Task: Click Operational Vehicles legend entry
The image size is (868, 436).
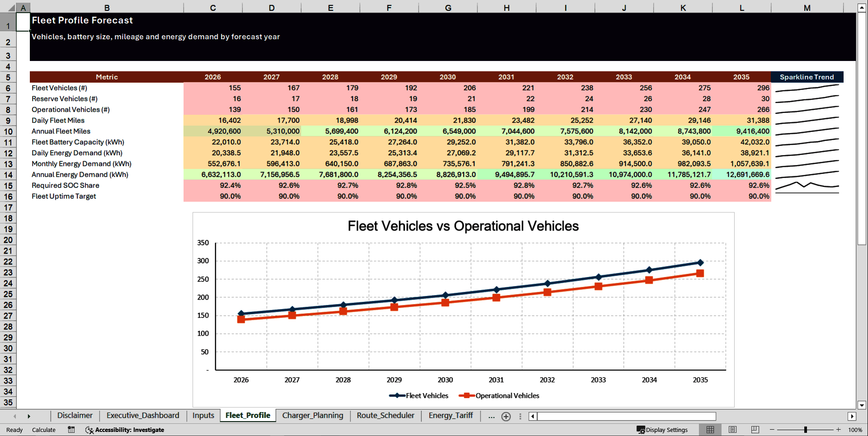Action: click(499, 396)
